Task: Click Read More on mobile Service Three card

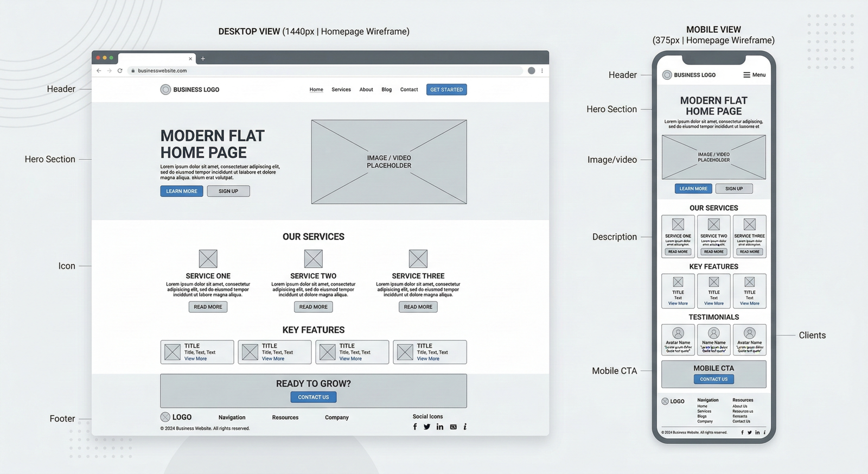Action: [x=750, y=251]
